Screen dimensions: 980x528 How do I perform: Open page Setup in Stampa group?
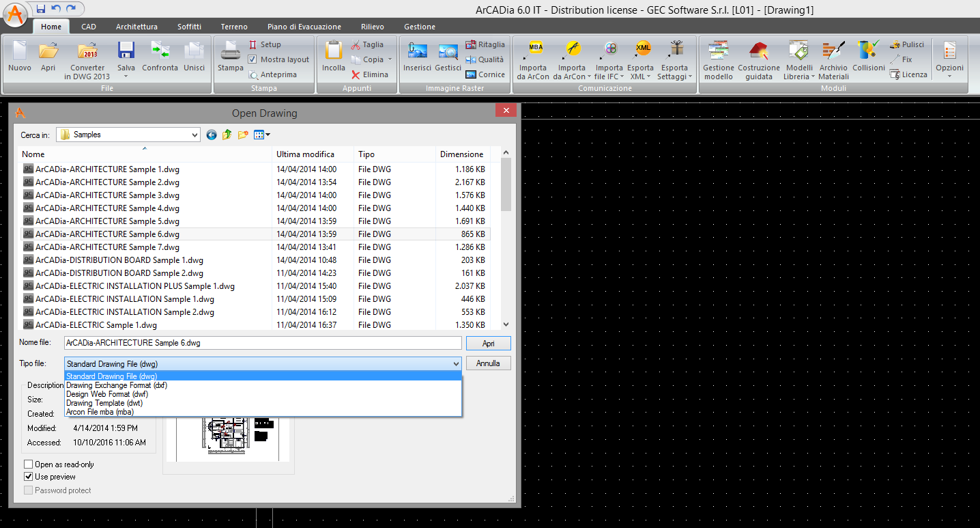[265, 44]
